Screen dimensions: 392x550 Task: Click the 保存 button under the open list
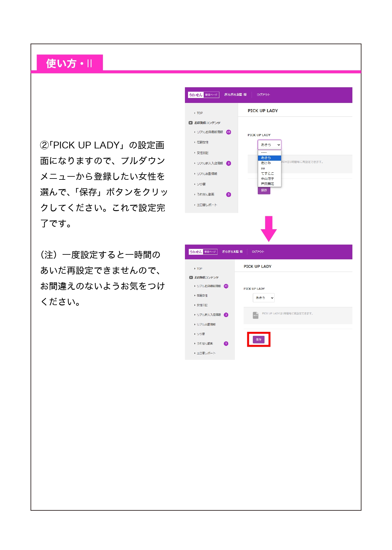(264, 191)
